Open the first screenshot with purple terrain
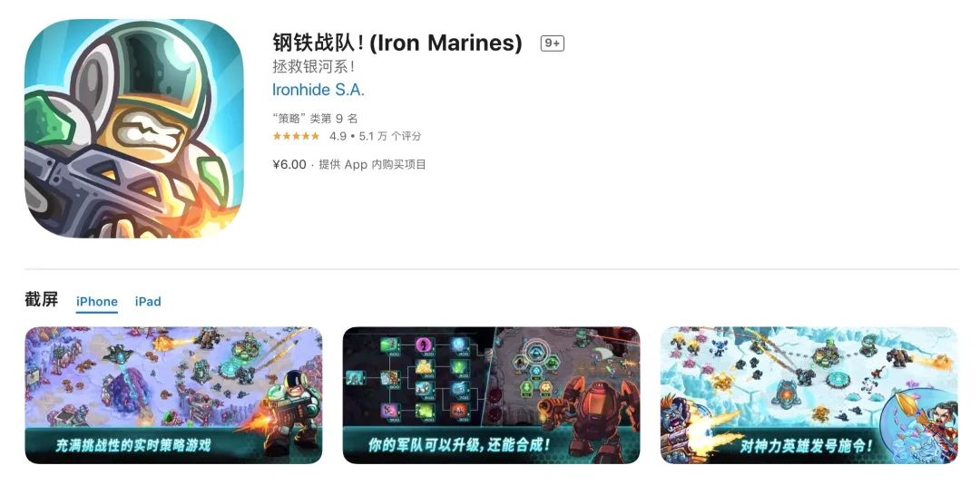Viewport: 980px width, 485px height. (x=173, y=395)
